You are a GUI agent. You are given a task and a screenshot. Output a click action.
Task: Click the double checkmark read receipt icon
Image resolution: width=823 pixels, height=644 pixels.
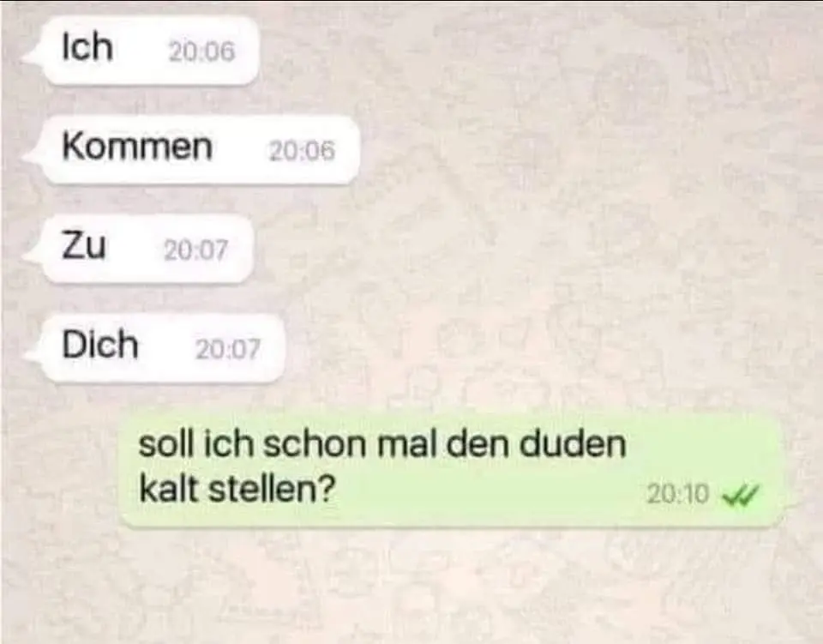tap(741, 495)
